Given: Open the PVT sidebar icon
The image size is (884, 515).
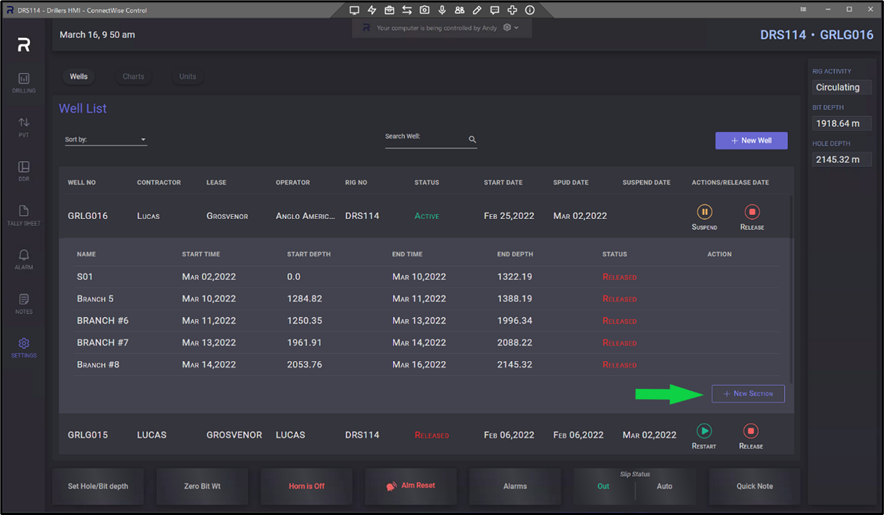Looking at the screenshot, I should (x=24, y=126).
